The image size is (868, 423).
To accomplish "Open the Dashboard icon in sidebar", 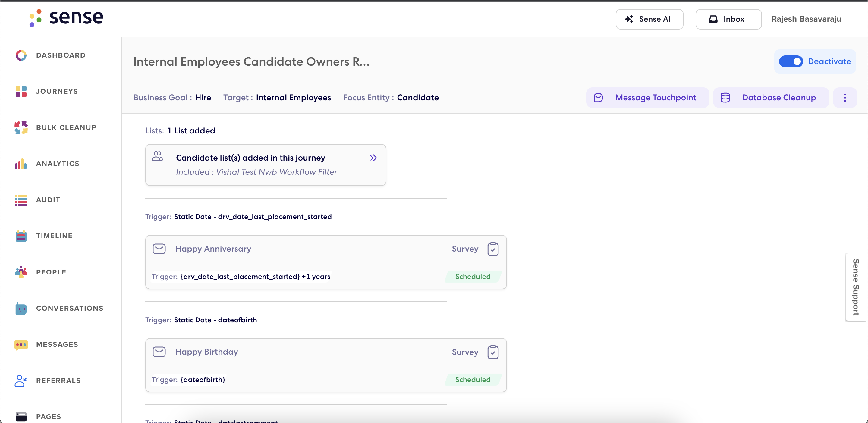I will (21, 55).
